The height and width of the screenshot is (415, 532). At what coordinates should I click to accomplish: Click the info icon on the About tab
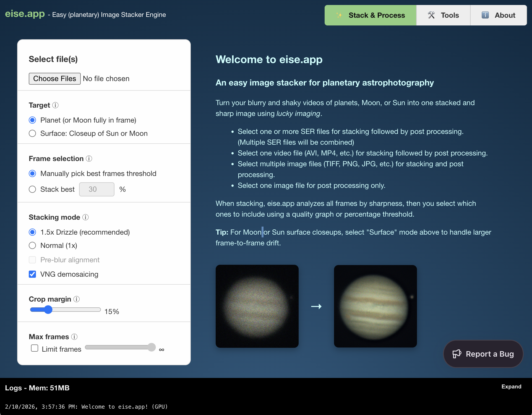tap(485, 15)
